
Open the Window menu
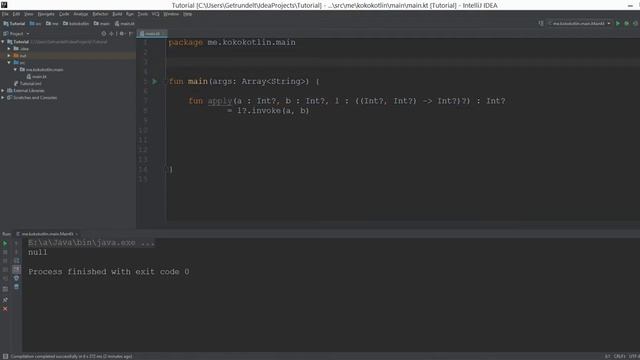coord(171,14)
